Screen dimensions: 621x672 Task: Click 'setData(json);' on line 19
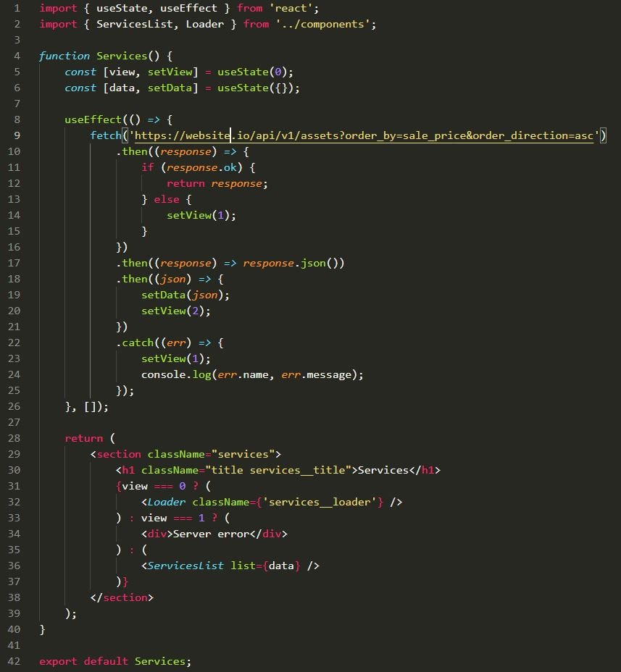186,295
